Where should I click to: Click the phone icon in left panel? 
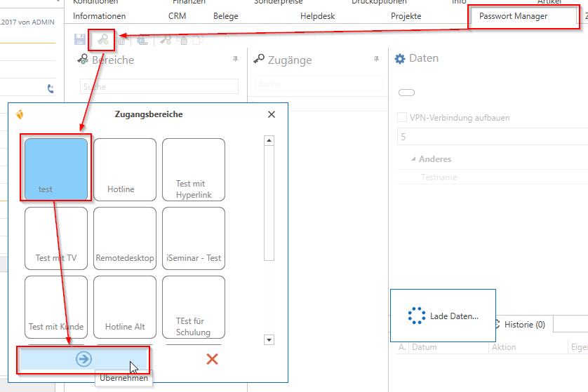(x=51, y=89)
